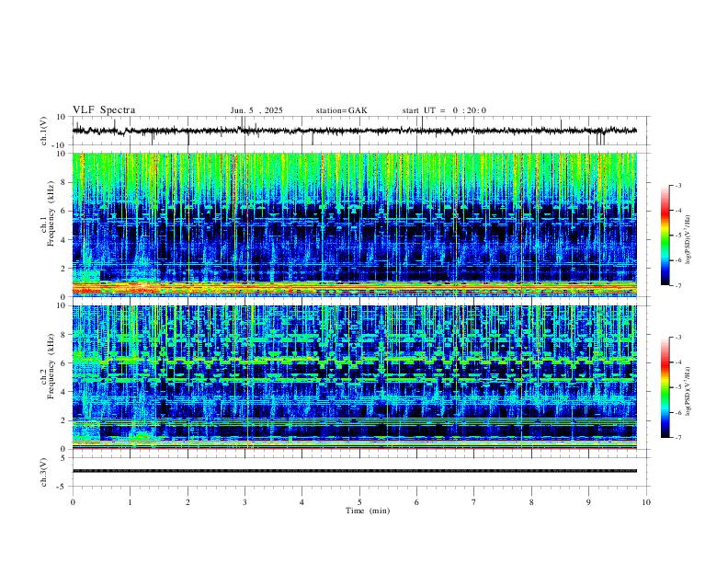Click the "ch.3(V)" axis label
Viewport: 728px width, 563px height.
44,472
